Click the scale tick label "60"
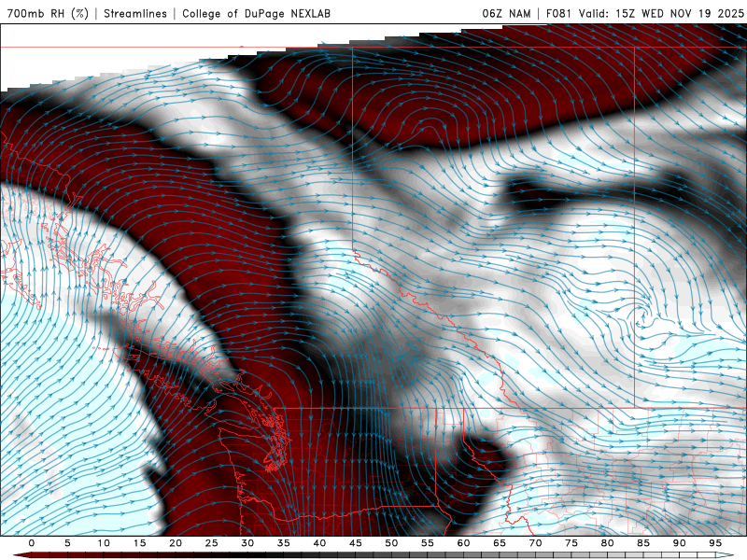 pos(463,543)
